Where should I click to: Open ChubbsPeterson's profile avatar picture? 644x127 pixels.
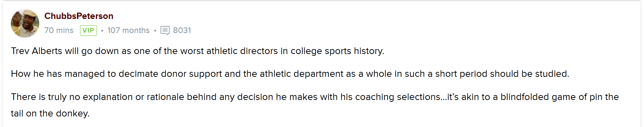(x=25, y=23)
